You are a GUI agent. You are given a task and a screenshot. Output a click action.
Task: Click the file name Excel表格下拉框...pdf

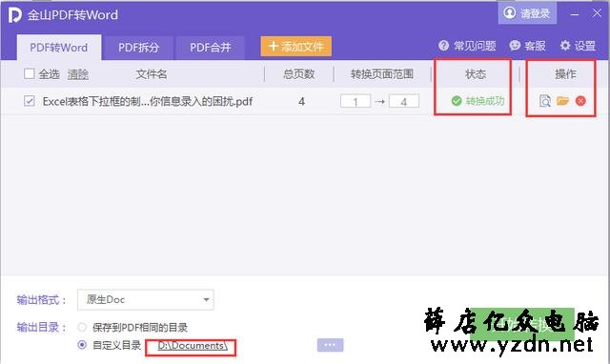pos(148,102)
